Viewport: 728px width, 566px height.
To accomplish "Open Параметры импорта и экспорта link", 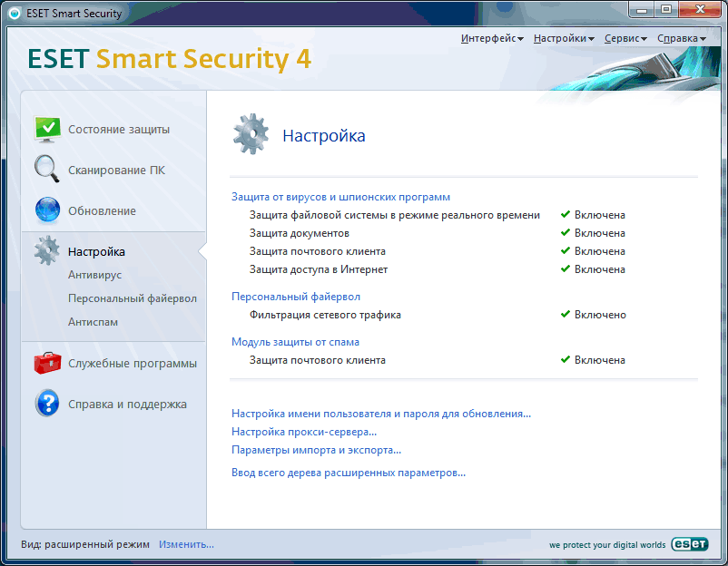I will (x=316, y=450).
